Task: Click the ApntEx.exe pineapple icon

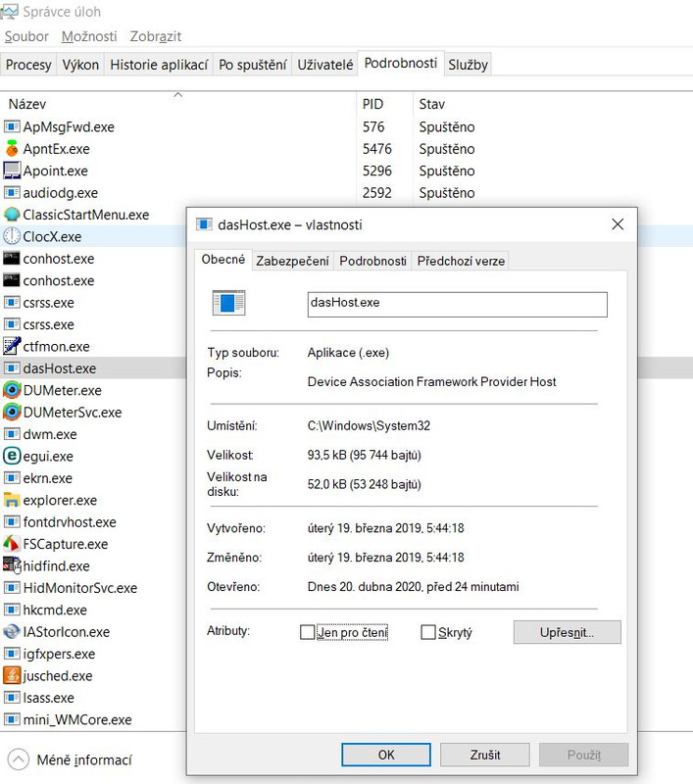Action: [x=12, y=149]
